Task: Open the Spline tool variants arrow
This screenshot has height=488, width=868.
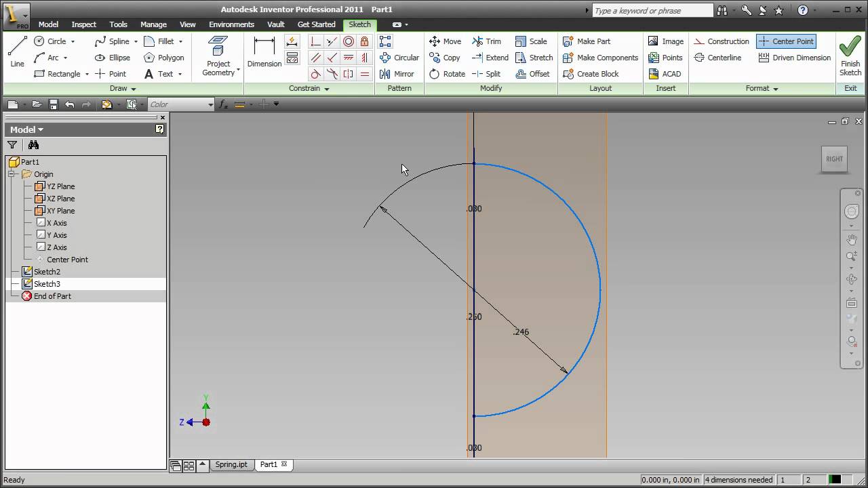Action: 136,41
